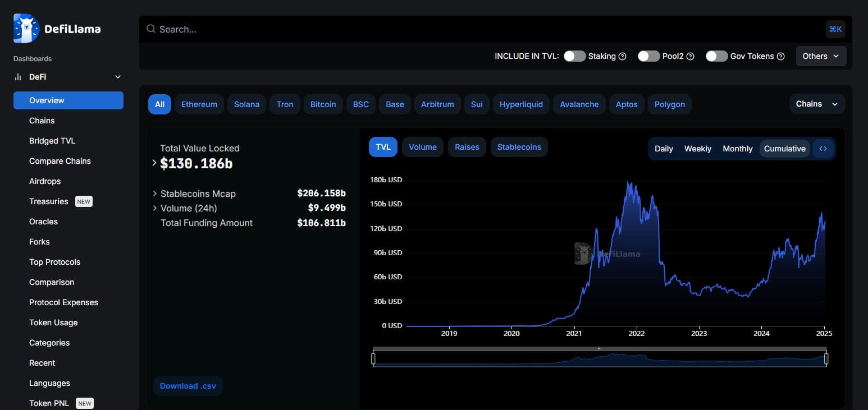Go to Comparison page
Image resolution: width=868 pixels, height=410 pixels.
click(68, 282)
